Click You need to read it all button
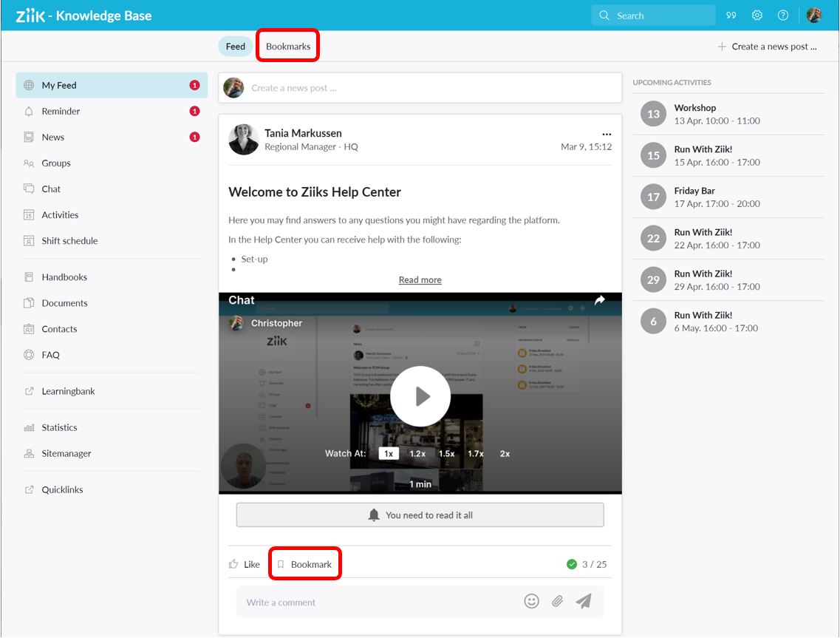This screenshot has height=638, width=840. click(420, 515)
